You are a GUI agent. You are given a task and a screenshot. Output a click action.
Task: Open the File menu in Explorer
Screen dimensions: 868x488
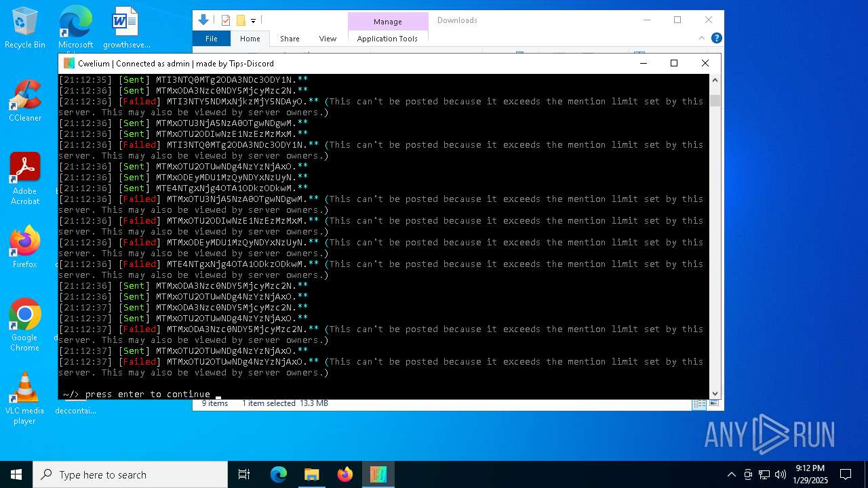[x=212, y=39]
